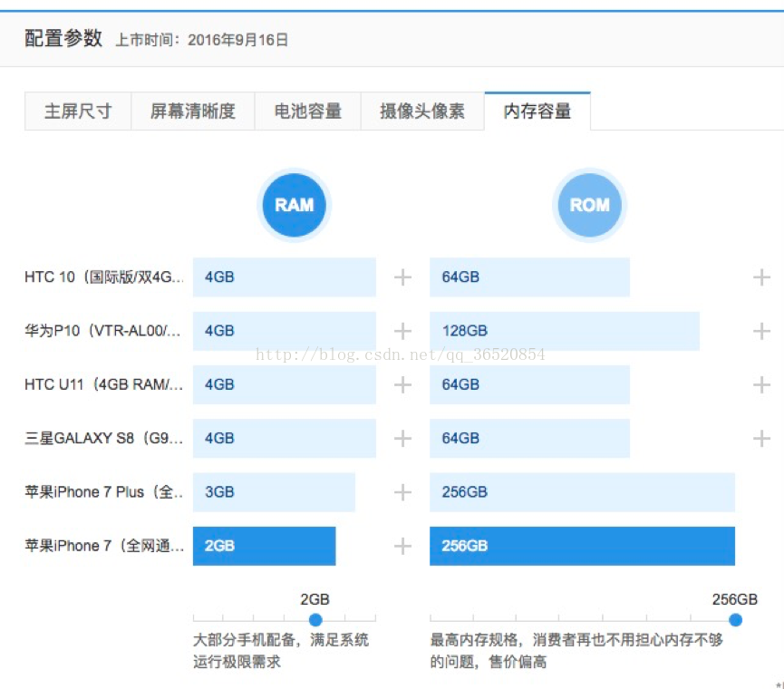Click the 2GB RAM slider handle
784x689 pixels.
315,620
